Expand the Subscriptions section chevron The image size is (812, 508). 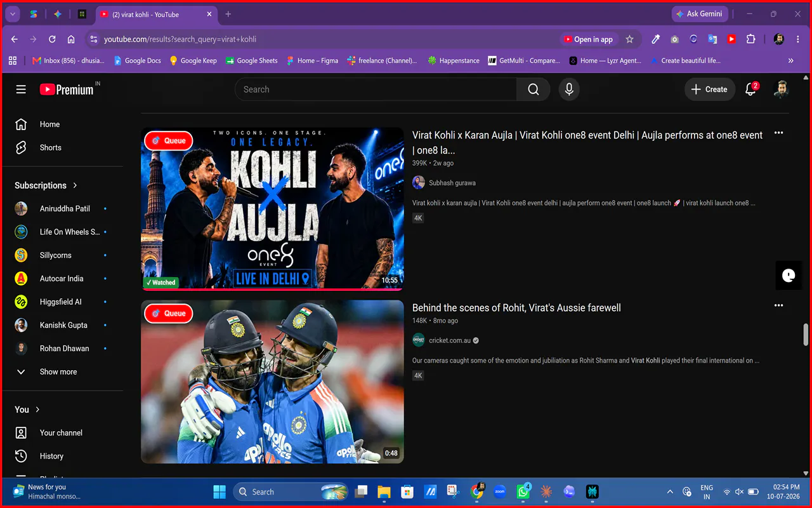pyautogui.click(x=75, y=185)
